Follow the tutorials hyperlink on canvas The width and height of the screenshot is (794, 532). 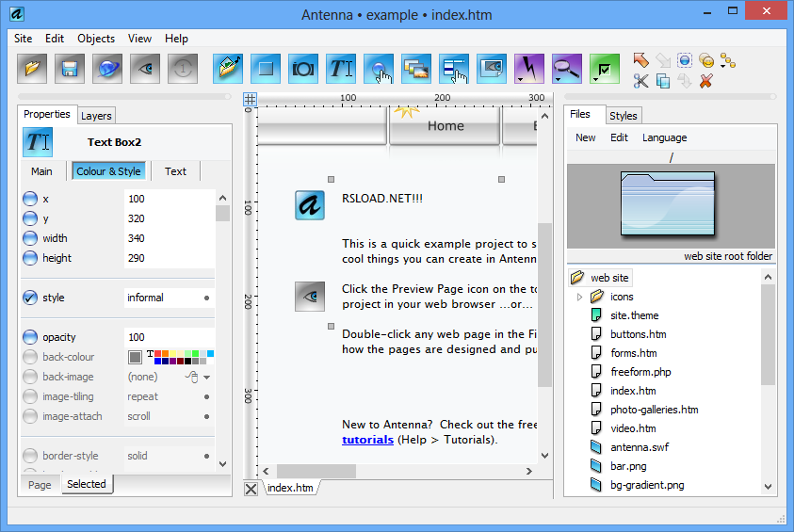[x=367, y=440]
